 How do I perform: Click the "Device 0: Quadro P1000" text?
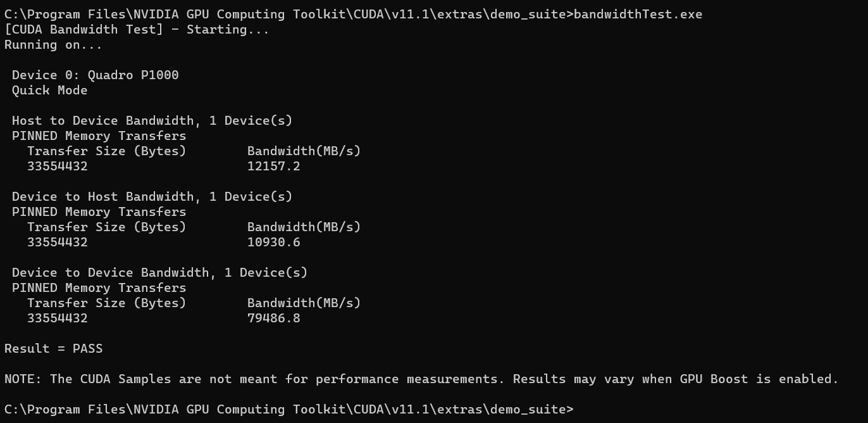95,75
